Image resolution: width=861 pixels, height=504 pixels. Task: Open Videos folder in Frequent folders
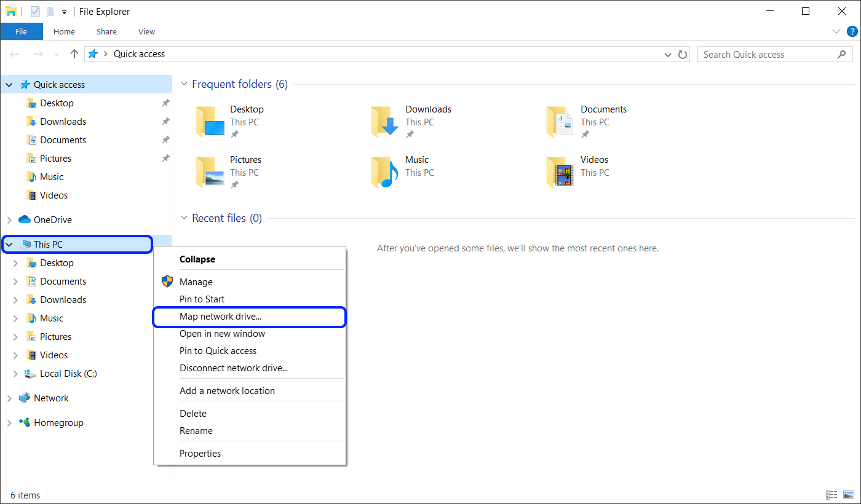point(578,172)
